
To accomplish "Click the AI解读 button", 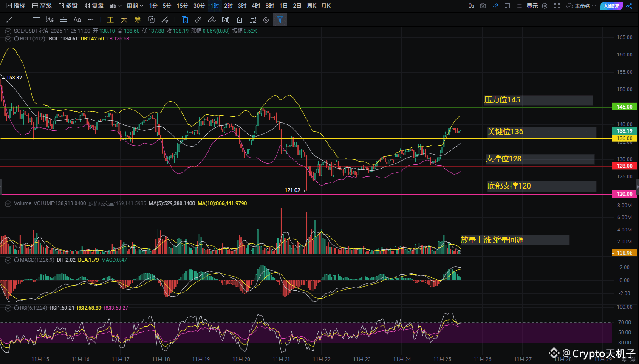I will [611, 6].
